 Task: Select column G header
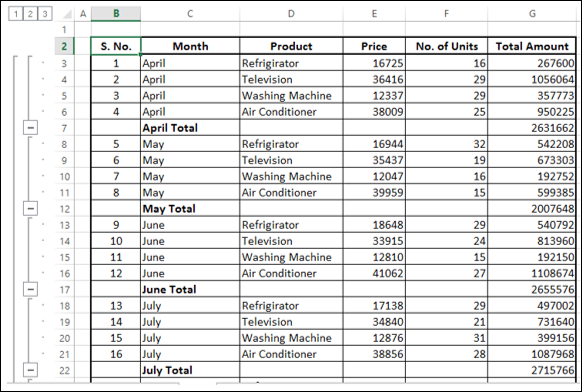532,14
